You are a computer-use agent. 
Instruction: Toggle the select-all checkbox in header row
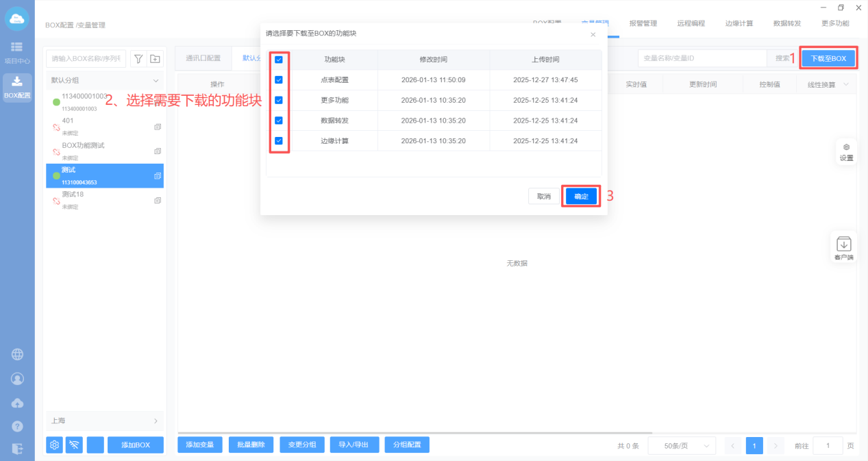pos(278,60)
